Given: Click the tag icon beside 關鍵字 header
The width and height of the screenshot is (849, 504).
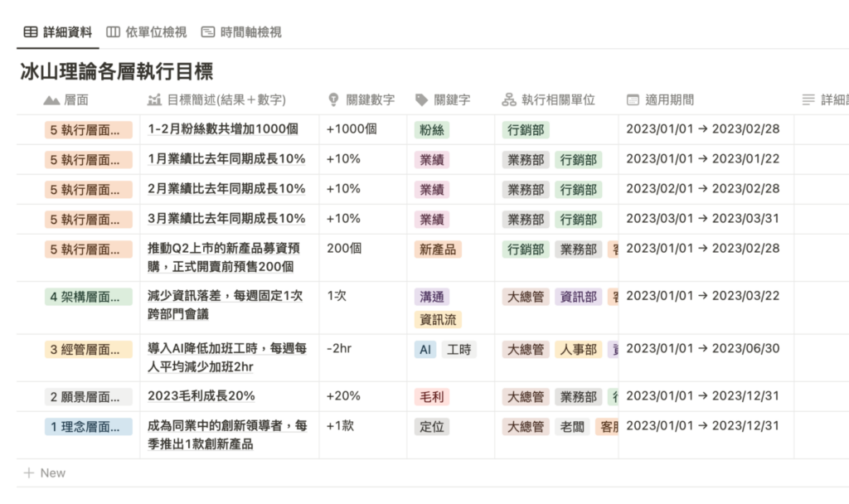Looking at the screenshot, I should click(x=422, y=99).
